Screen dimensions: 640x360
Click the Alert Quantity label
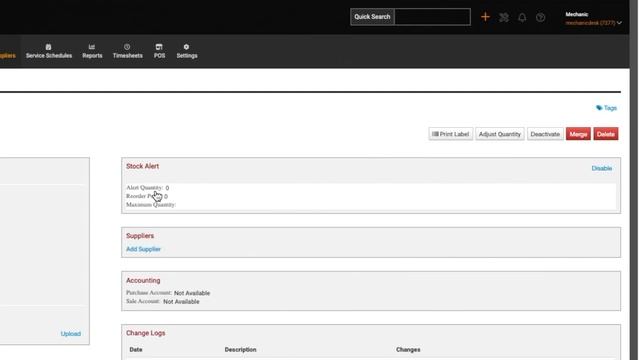point(144,187)
